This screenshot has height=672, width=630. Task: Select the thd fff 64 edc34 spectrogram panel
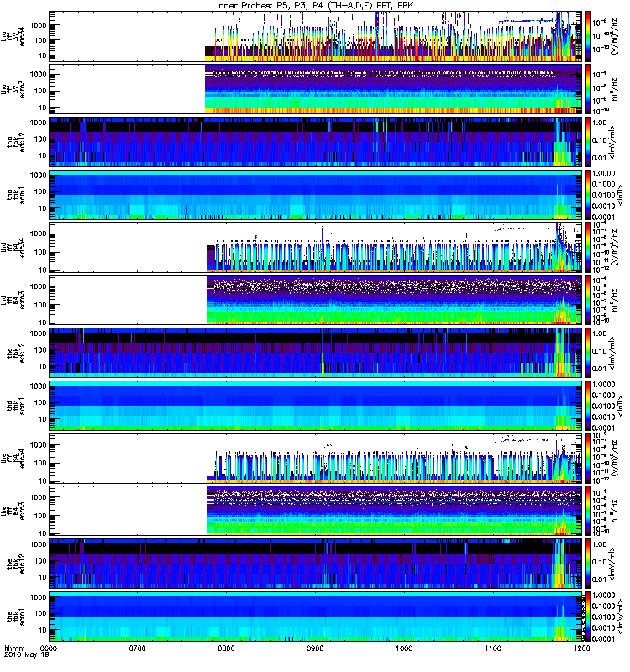tap(316, 247)
